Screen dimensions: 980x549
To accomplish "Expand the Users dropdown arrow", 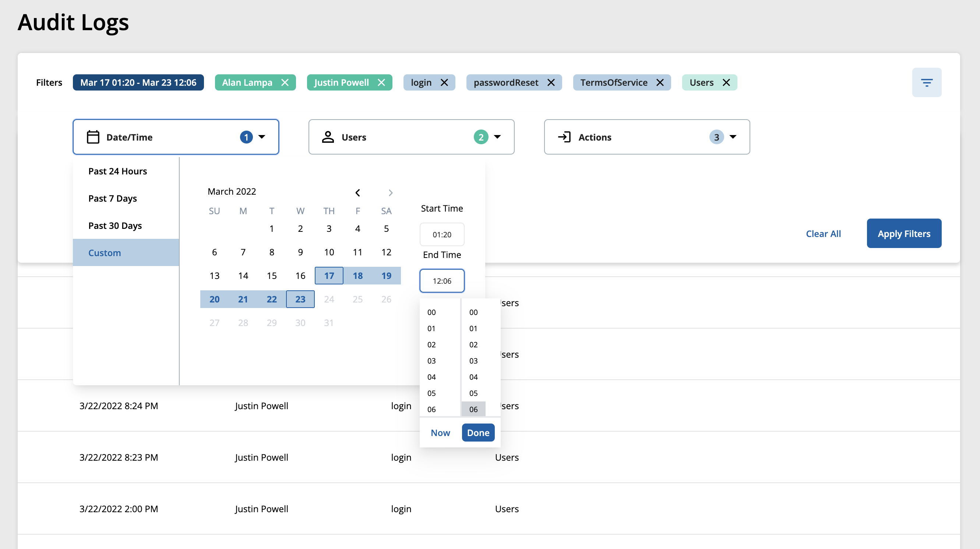I will [x=497, y=137].
